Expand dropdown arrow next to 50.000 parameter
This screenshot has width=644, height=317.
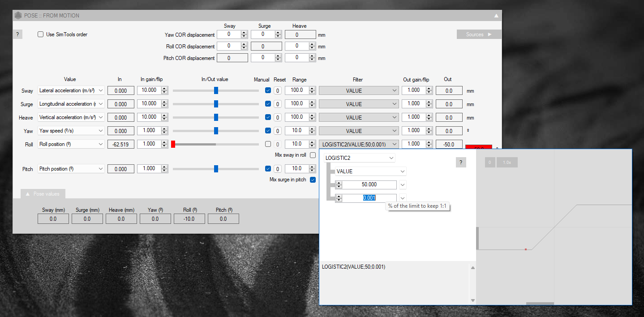pyautogui.click(x=403, y=185)
